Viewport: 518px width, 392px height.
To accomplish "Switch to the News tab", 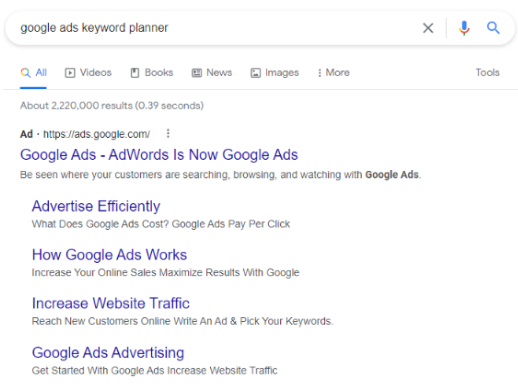I will pyautogui.click(x=212, y=73).
